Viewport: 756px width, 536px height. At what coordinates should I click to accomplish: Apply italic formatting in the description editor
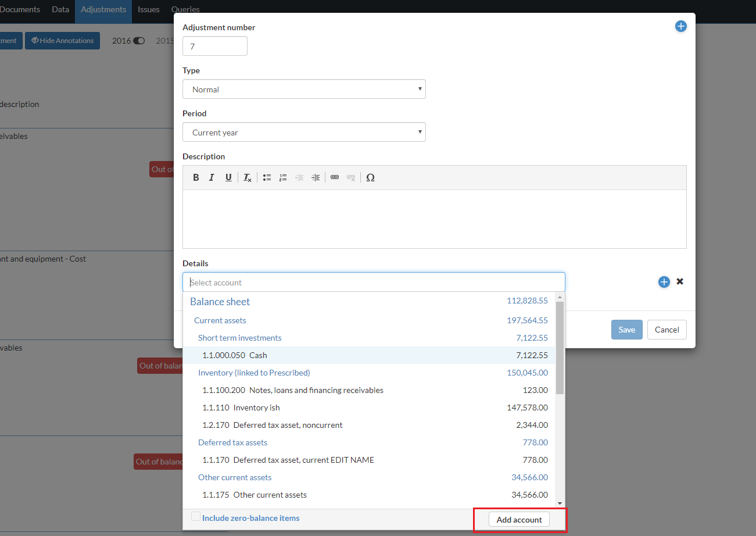coord(212,177)
